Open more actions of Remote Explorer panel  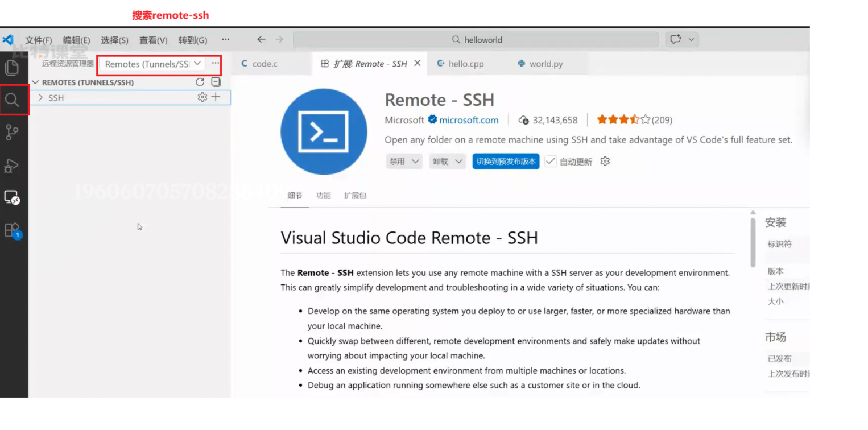pos(215,64)
